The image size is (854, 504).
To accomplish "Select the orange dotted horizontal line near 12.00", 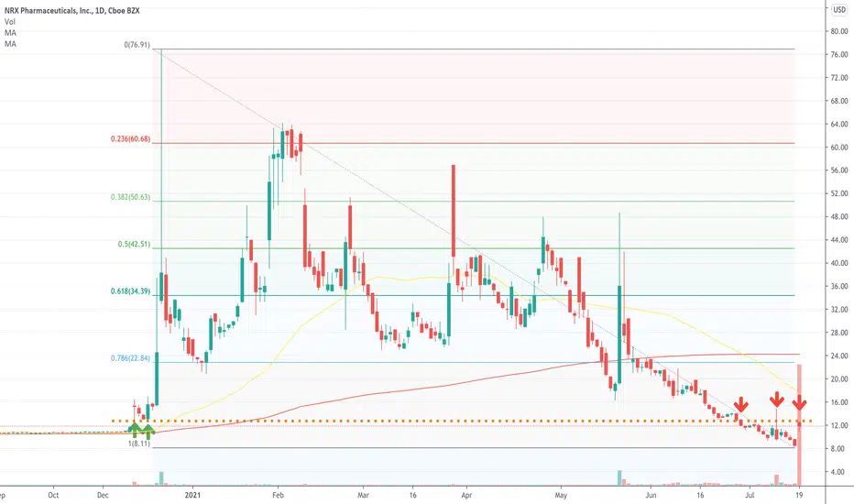I will (462, 422).
